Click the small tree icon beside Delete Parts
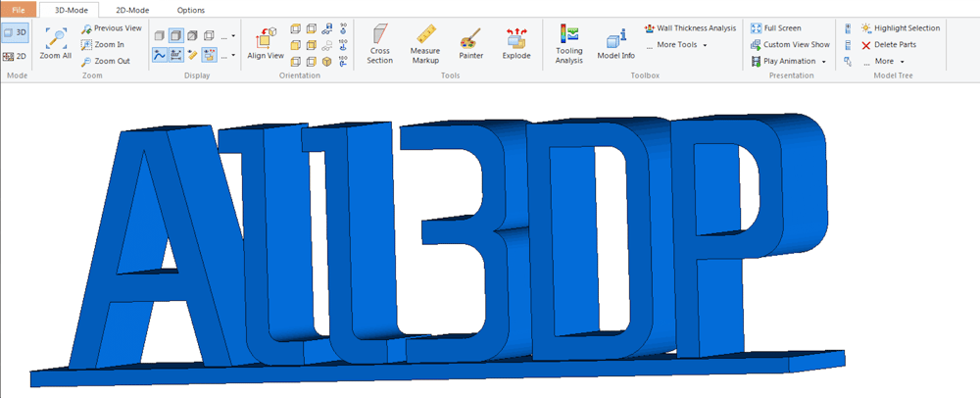 848,45
